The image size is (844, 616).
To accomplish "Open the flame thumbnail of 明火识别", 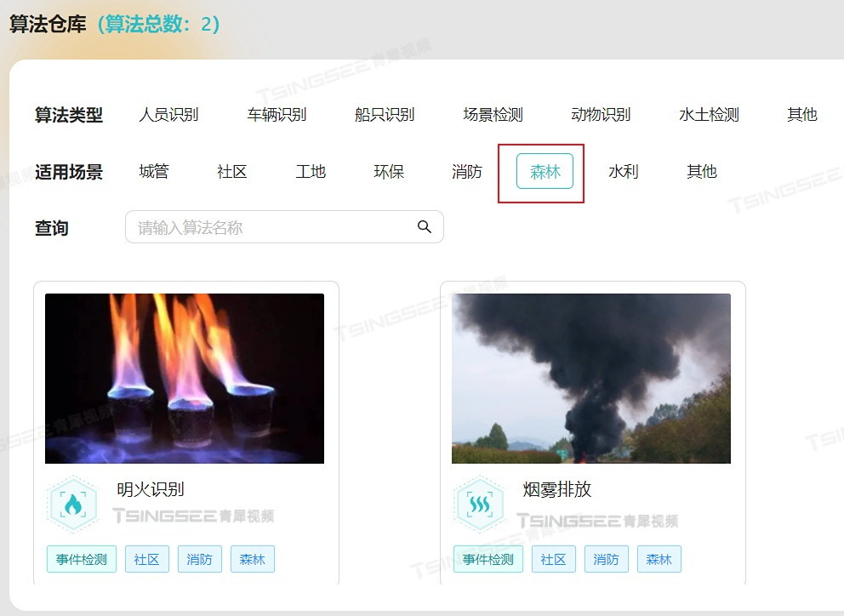I will [x=185, y=378].
